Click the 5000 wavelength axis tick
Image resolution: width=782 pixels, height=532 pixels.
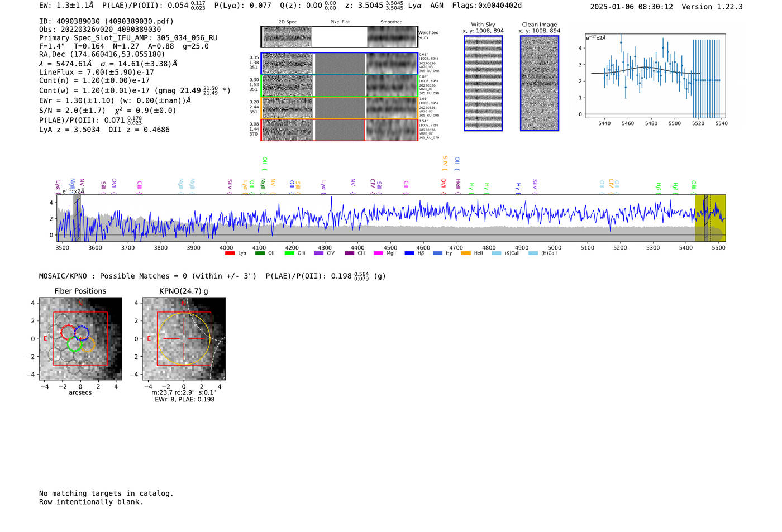(555, 248)
